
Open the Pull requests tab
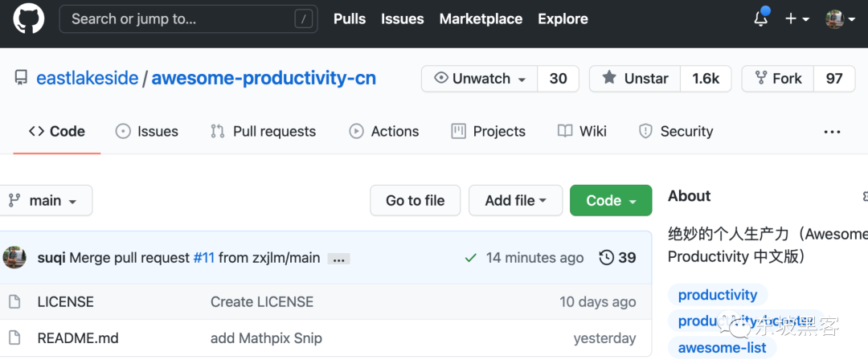pyautogui.click(x=264, y=132)
